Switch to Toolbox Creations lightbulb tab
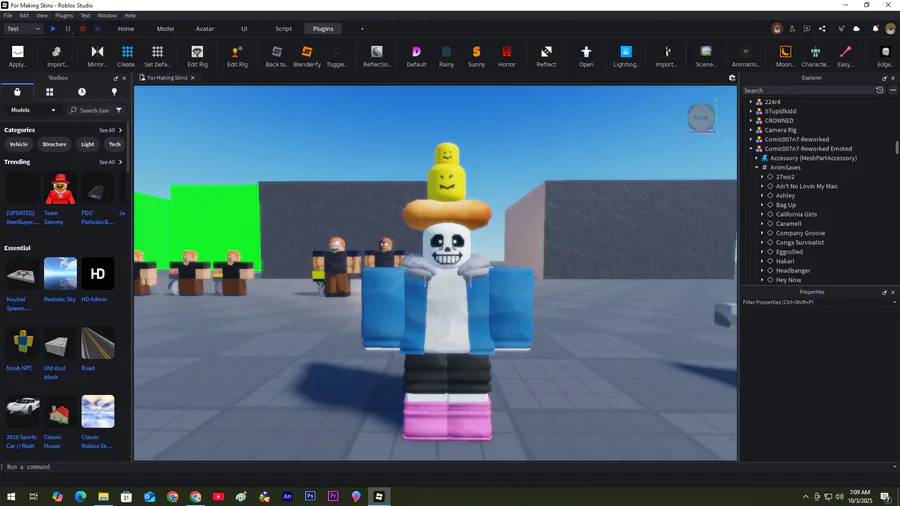This screenshot has height=506, width=900. click(x=114, y=92)
